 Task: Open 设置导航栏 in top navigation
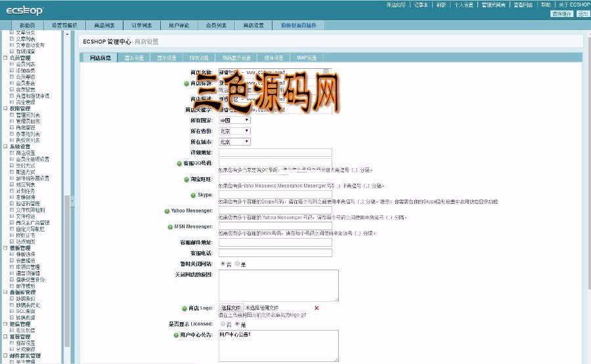(64, 25)
